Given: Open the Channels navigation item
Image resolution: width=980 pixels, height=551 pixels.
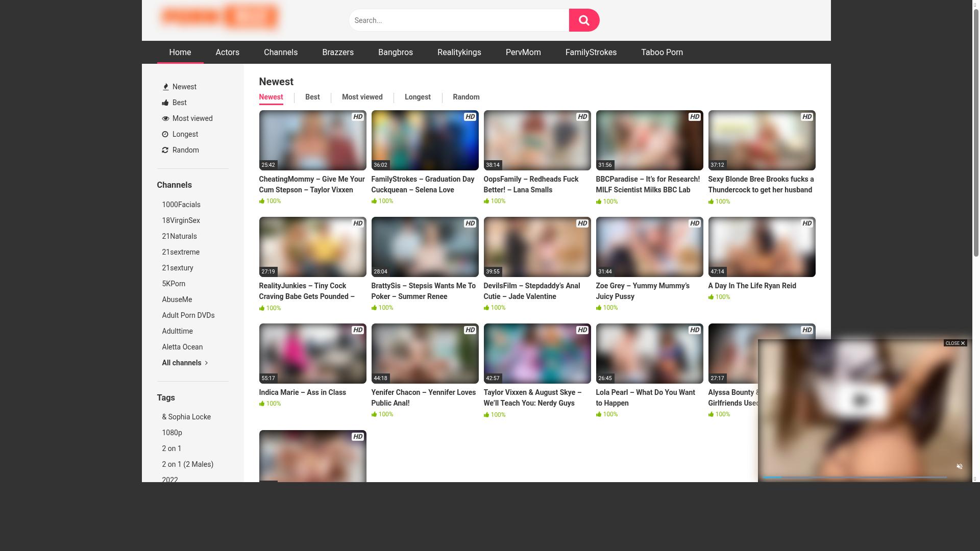Looking at the screenshot, I should pos(281,52).
